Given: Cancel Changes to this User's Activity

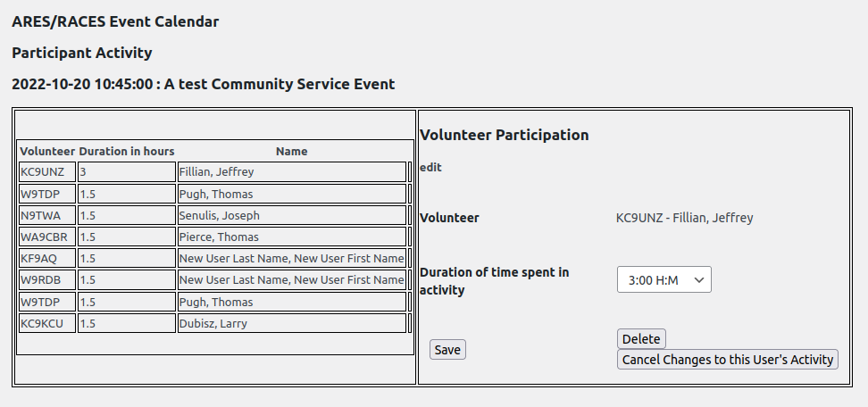Looking at the screenshot, I should point(727,360).
